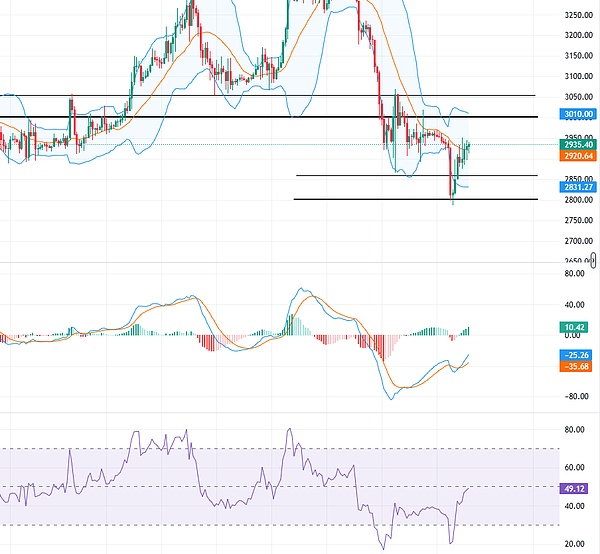Click the RSI upper dashed overbought line
The height and width of the screenshot is (554, 600).
[250, 448]
